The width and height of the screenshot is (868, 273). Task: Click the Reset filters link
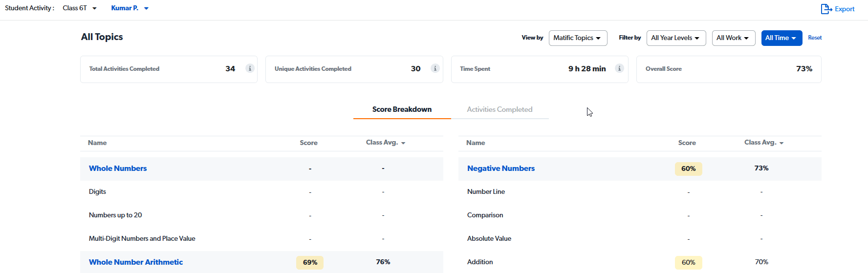click(815, 38)
